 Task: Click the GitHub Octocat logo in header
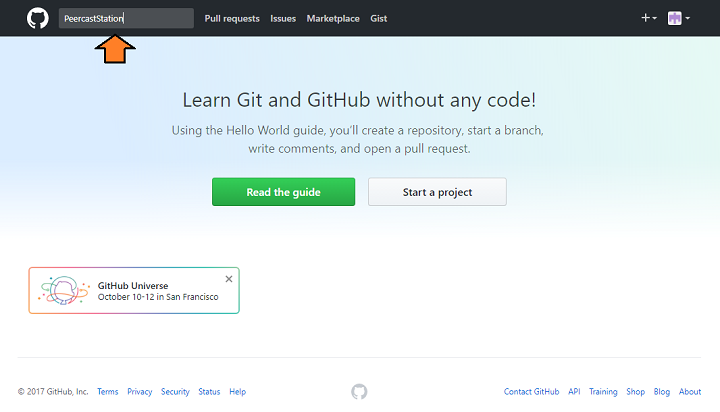(38, 18)
